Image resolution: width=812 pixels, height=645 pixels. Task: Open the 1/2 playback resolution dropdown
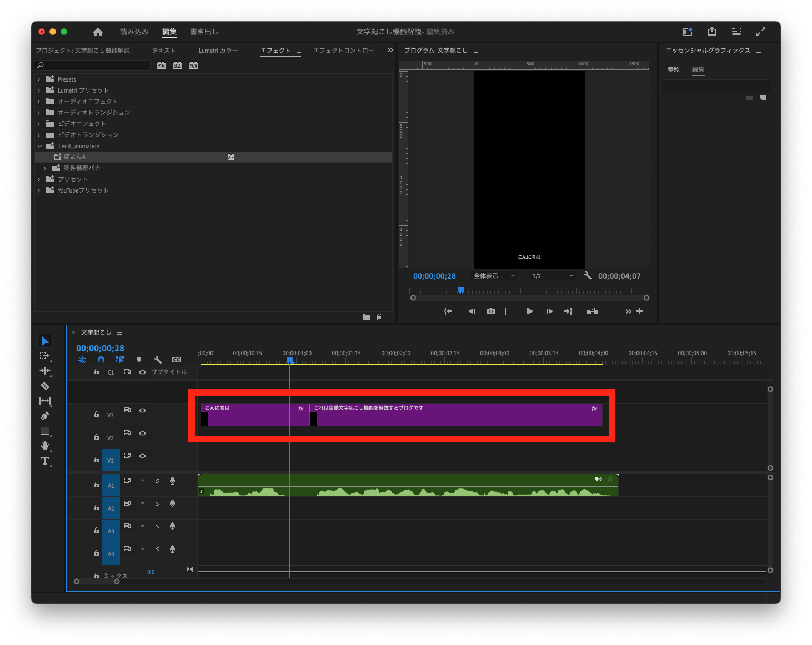click(x=552, y=275)
